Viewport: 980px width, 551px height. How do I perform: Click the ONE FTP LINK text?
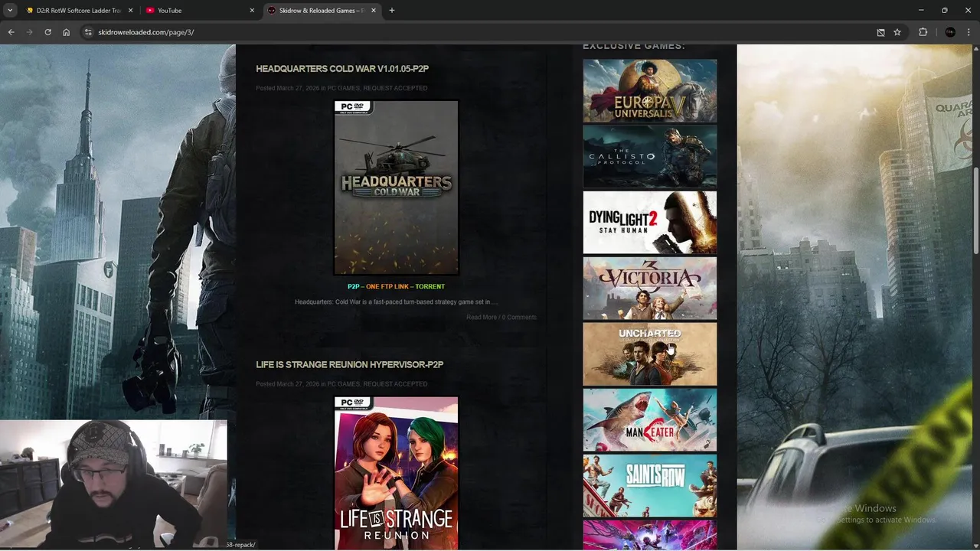[x=387, y=286]
